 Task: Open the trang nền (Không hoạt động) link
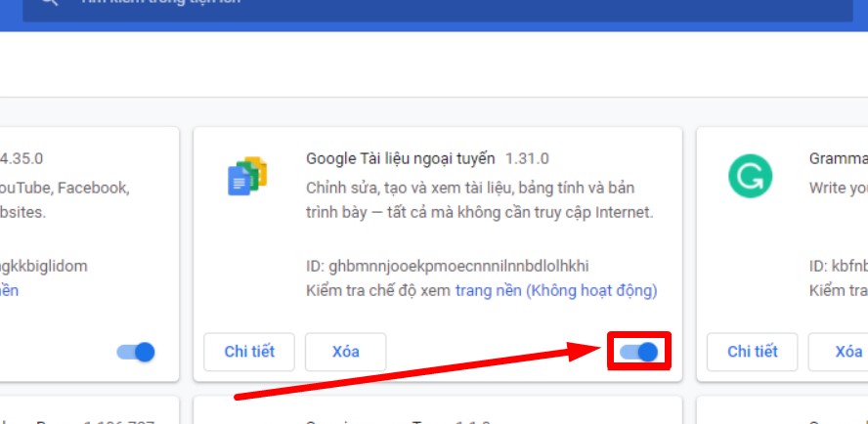tap(556, 290)
